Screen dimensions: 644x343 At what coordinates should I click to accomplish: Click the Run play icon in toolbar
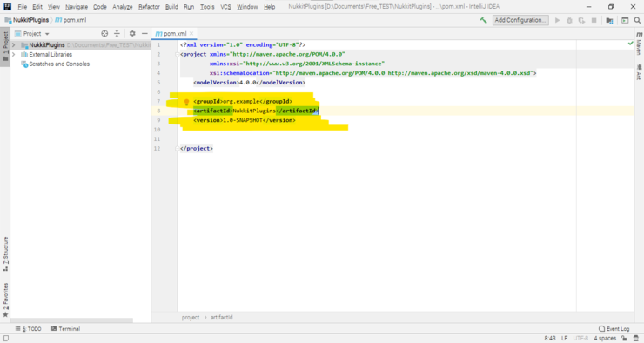(x=557, y=20)
